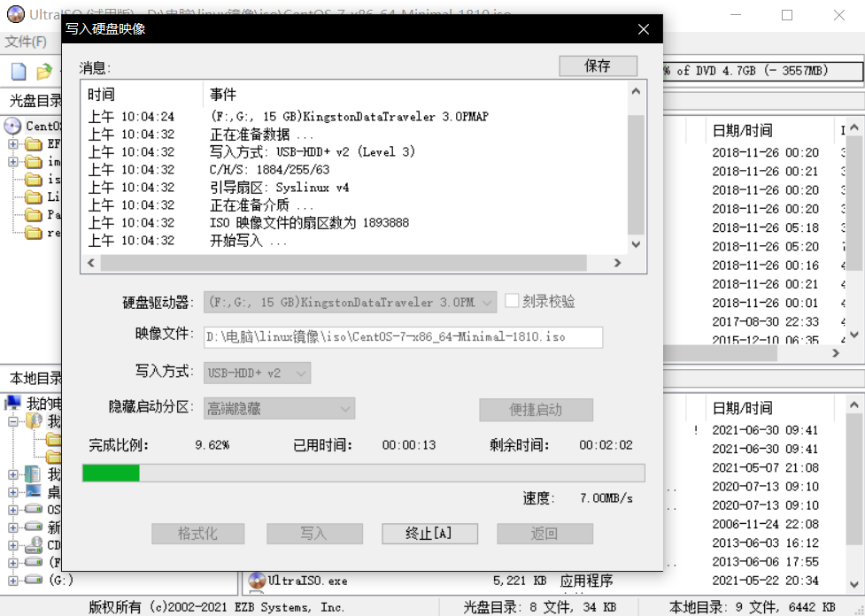Close the 写入硬盘映像 dialog
The width and height of the screenshot is (865, 616).
pos(644,29)
